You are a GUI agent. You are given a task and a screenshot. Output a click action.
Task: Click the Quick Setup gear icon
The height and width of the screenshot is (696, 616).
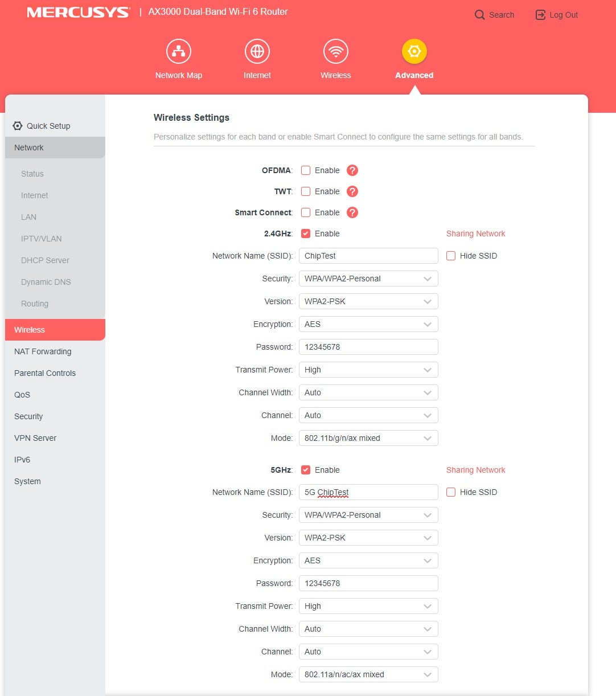point(18,126)
